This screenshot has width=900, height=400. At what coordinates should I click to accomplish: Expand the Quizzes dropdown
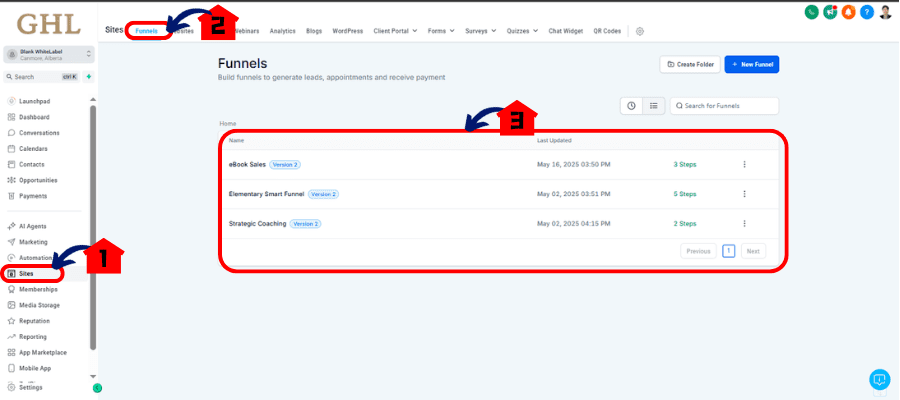coord(522,31)
